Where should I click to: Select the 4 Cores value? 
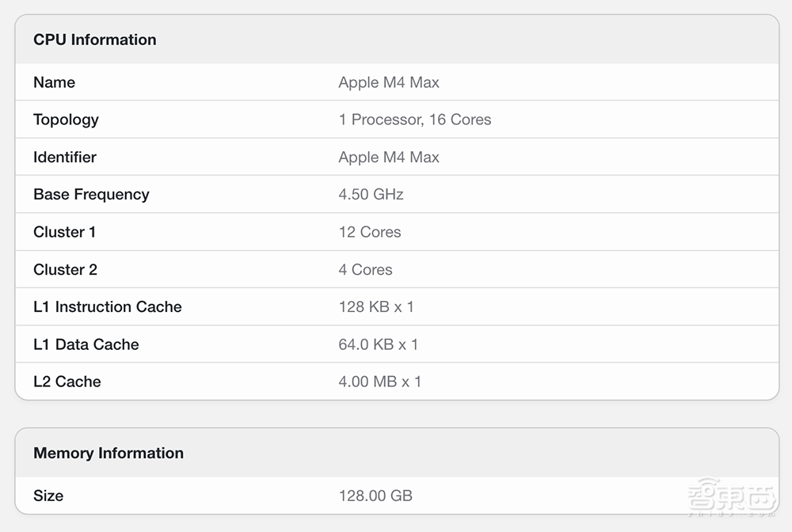365,269
